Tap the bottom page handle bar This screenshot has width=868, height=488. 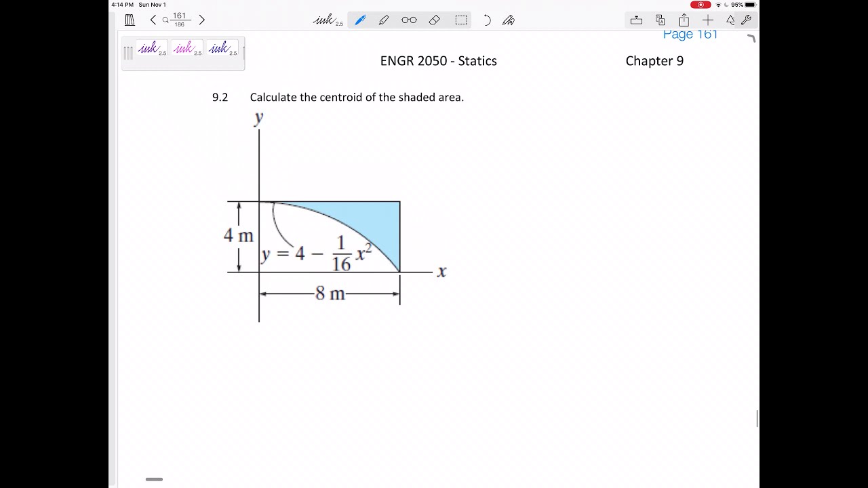point(155,479)
